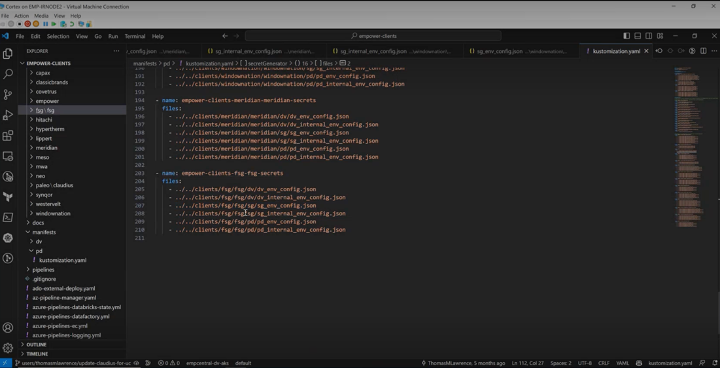
Task: Open the Extensions view
Action: pos(7,136)
